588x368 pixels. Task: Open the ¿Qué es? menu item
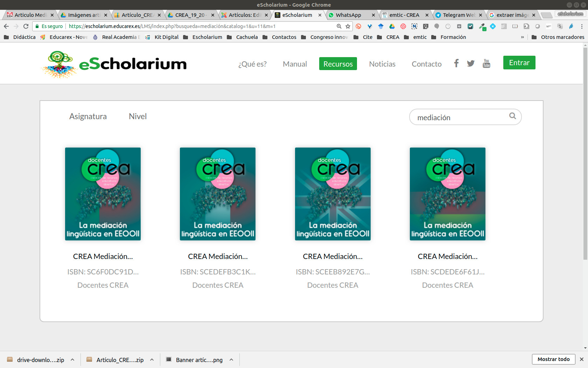pyautogui.click(x=252, y=64)
